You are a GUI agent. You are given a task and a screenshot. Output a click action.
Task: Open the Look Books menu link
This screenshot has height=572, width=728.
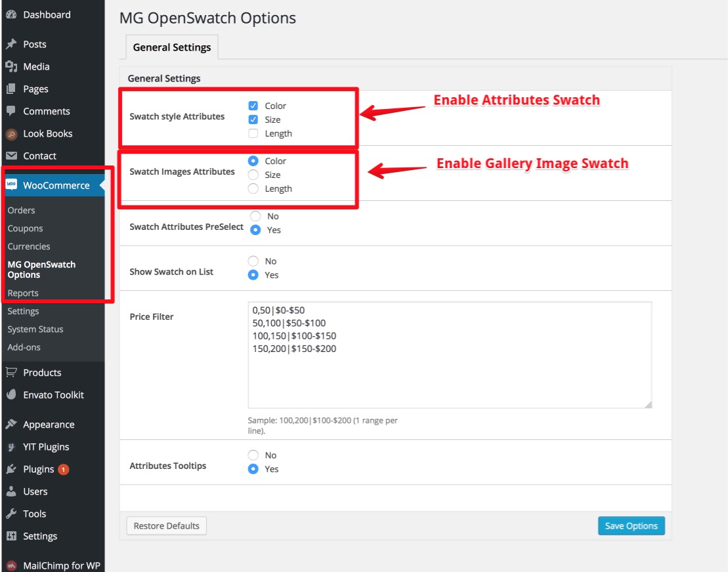coord(48,133)
